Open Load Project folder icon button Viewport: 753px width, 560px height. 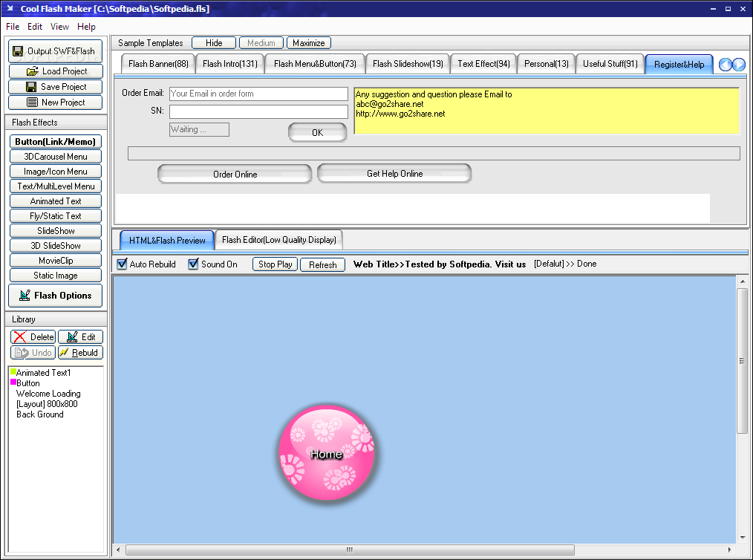point(55,71)
